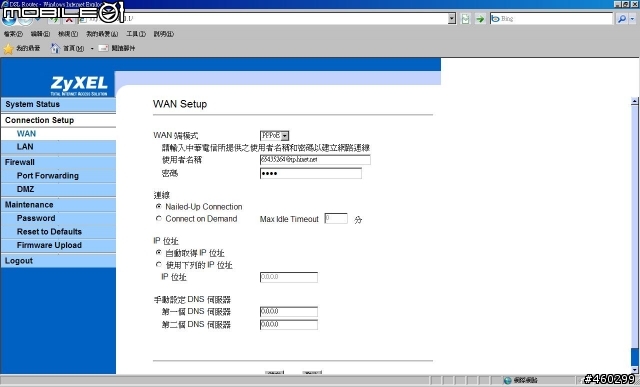640x387 pixels.
Task: Select 自動取得 IP 位址 radio button
Action: point(159,253)
